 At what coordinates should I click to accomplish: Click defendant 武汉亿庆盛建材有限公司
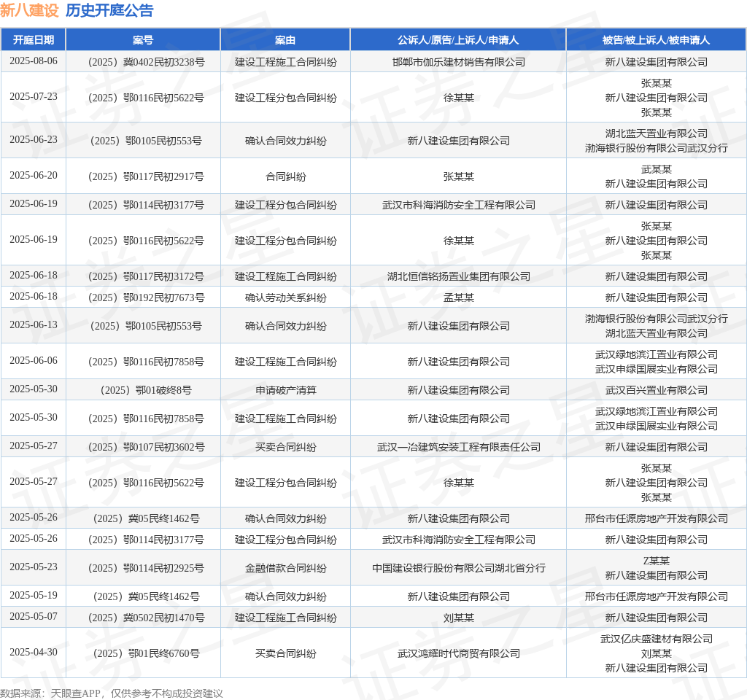click(x=656, y=639)
